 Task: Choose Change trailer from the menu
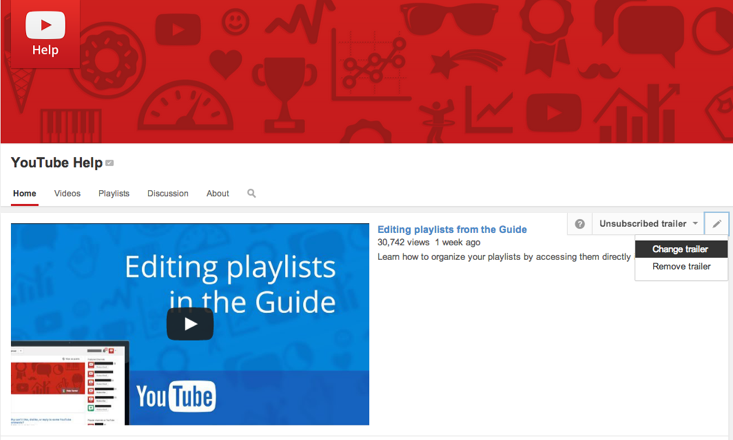coord(681,249)
